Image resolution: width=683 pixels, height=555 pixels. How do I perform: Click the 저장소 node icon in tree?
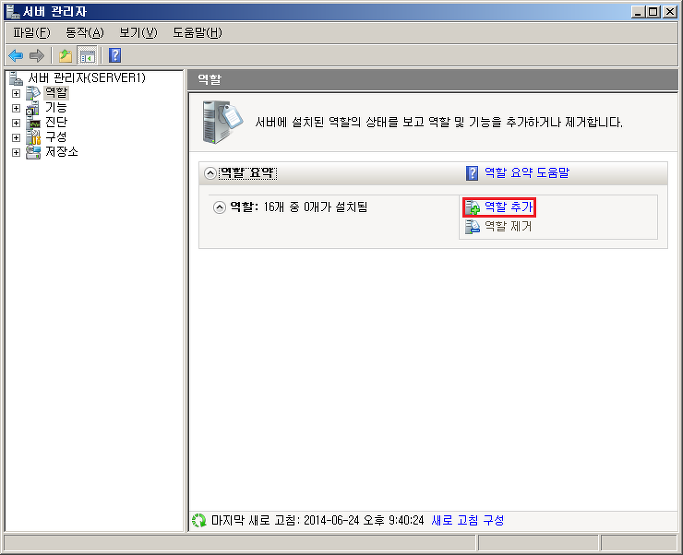pyautogui.click(x=33, y=152)
